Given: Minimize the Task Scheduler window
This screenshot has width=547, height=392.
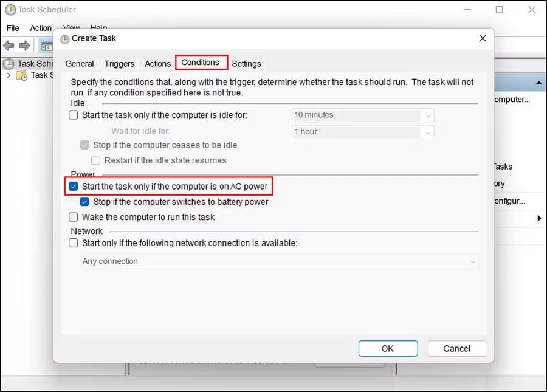Looking at the screenshot, I should tap(467, 9).
